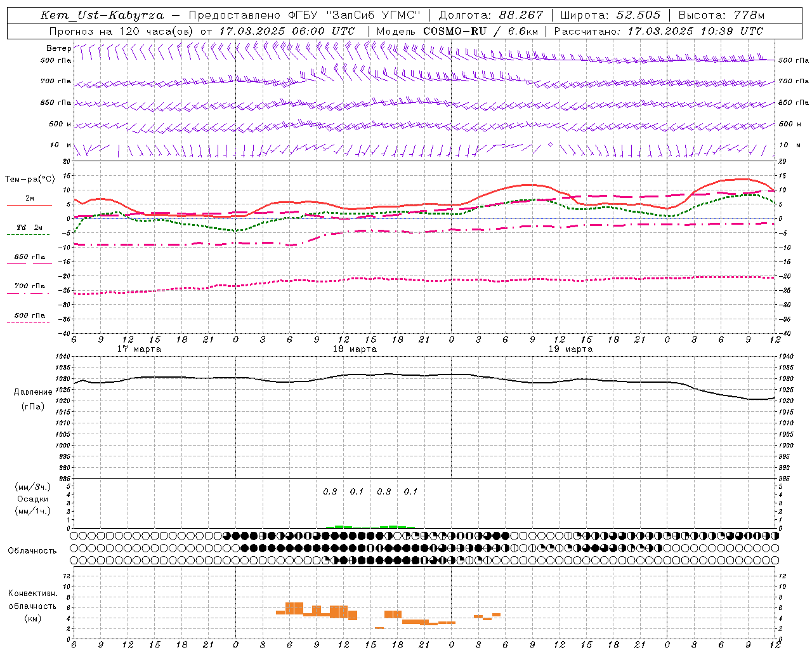
Task: Click the Давление pressure panel label
Action: 33,392
